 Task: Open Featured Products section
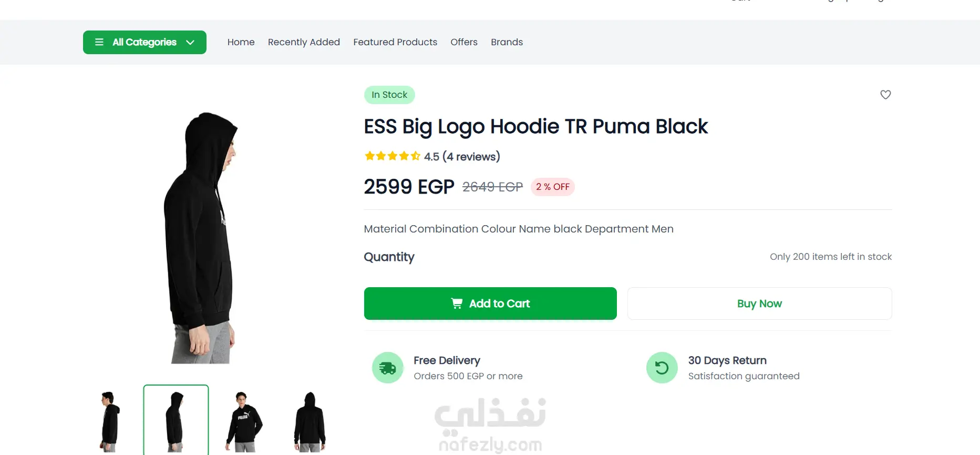395,42
